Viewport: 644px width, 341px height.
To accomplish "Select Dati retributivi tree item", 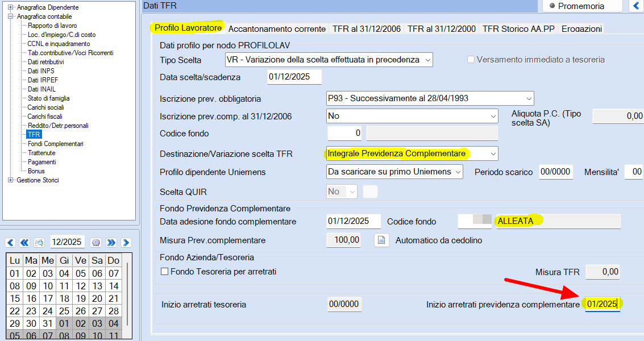I will pos(45,61).
